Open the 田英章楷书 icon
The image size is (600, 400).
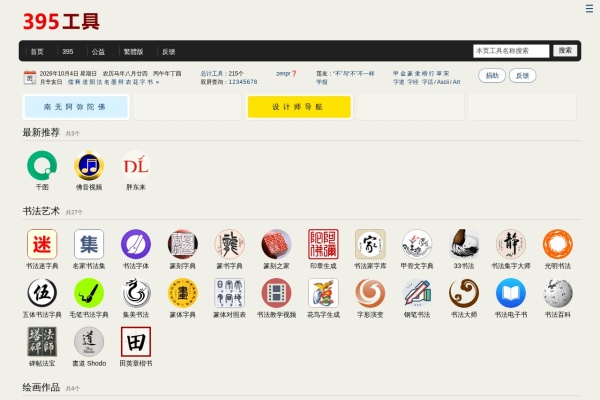[136, 341]
